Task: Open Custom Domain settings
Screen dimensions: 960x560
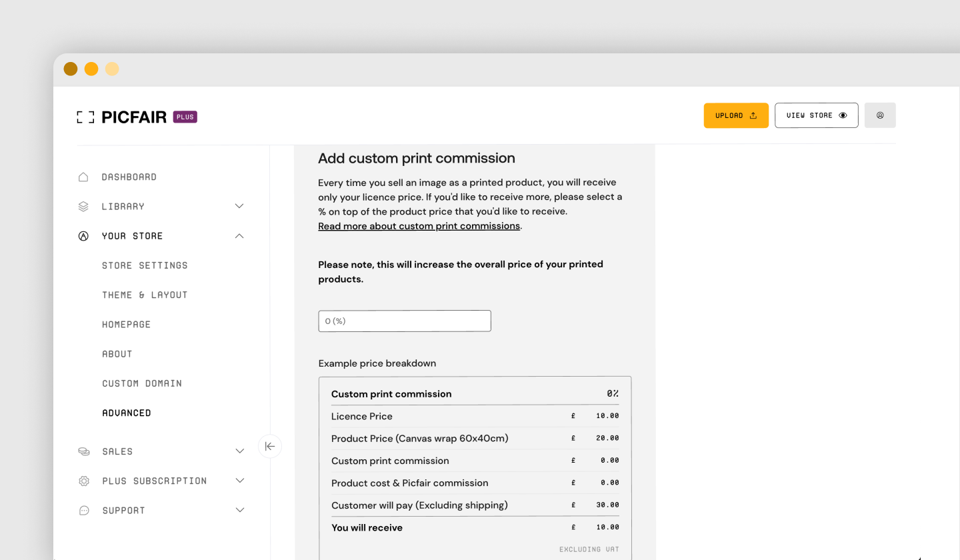Action: tap(142, 383)
